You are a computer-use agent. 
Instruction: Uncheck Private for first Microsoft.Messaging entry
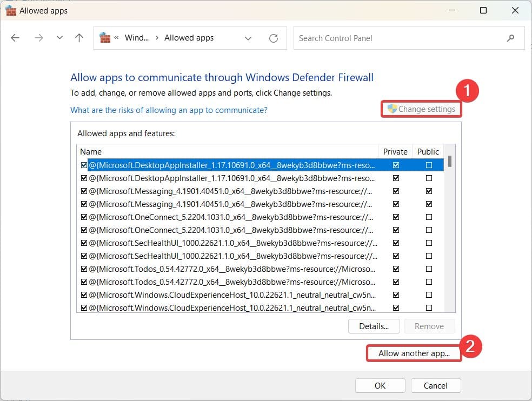point(396,191)
